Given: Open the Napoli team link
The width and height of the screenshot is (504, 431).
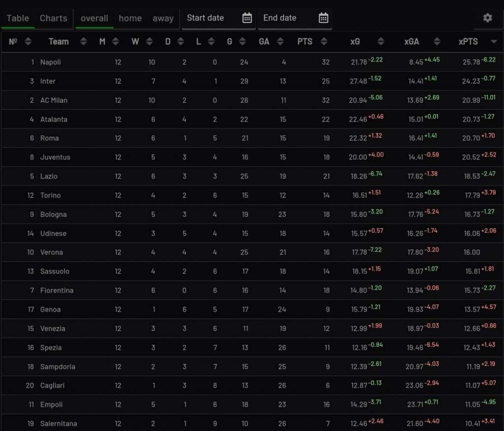Looking at the screenshot, I should click(51, 62).
